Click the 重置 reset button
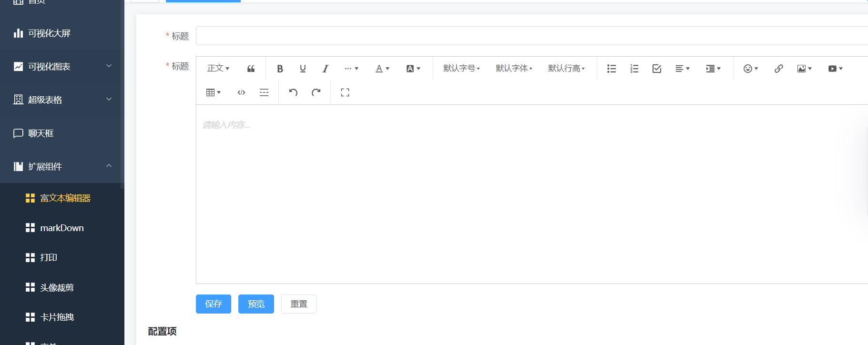868x345 pixels. coord(299,304)
